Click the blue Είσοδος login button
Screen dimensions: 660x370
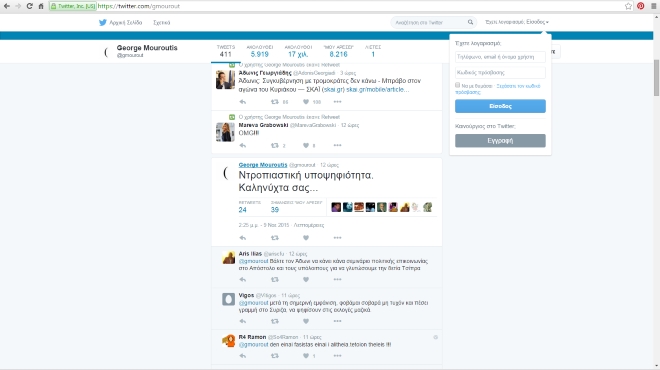click(x=500, y=106)
